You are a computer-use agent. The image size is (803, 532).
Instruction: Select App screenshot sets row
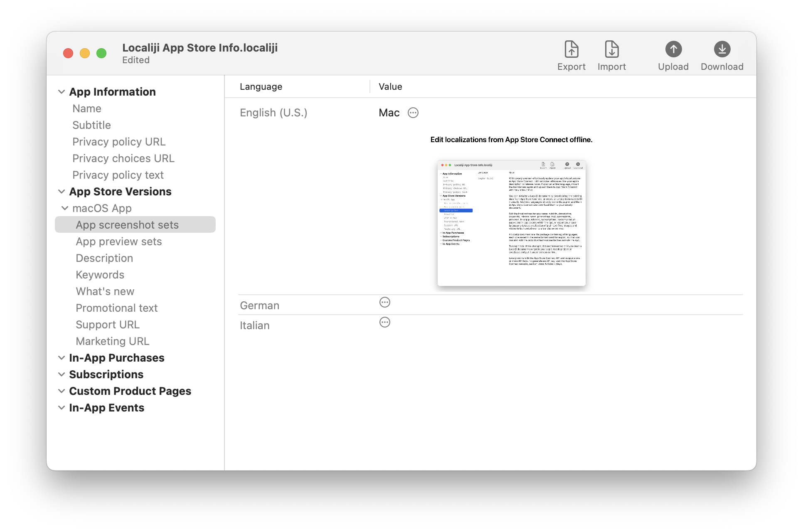(135, 225)
